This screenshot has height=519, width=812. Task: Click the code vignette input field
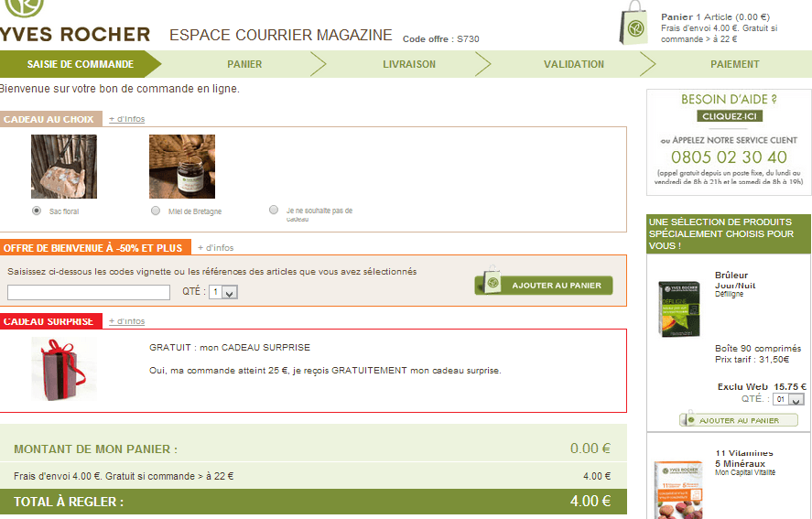89,292
